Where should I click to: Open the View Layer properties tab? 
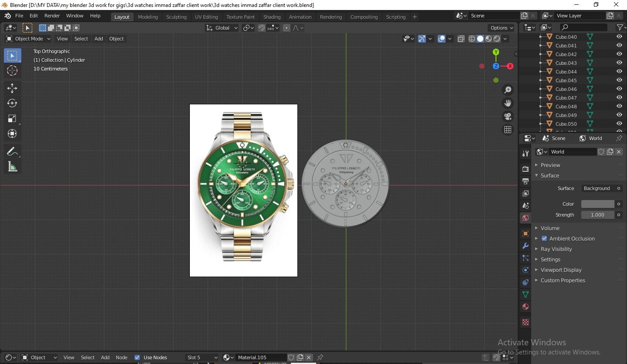point(526,193)
